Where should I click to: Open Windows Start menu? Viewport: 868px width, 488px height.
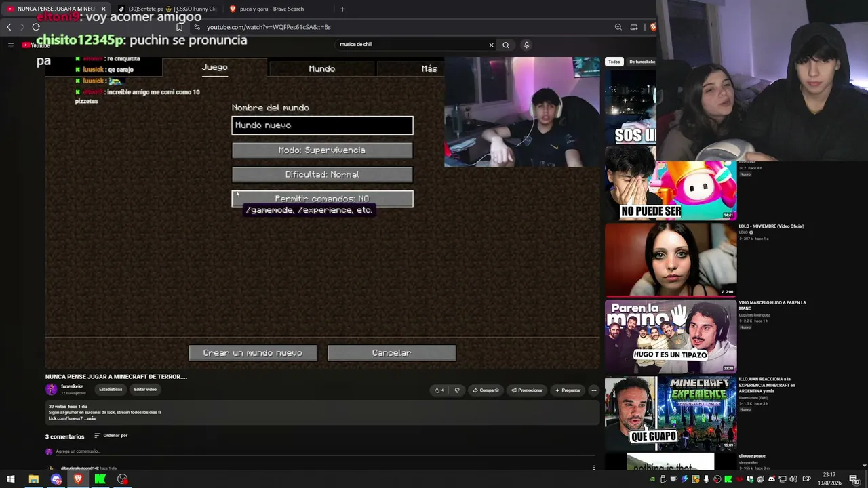point(11,479)
